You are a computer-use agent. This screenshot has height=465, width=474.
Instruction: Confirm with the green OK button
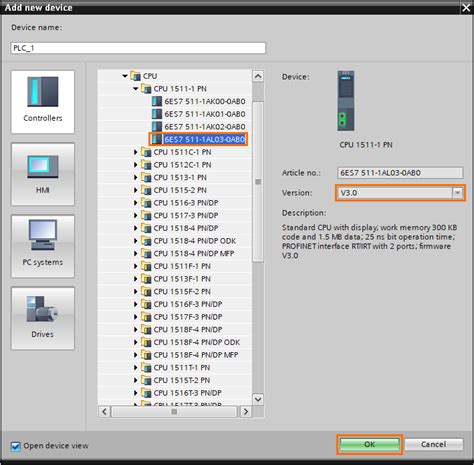click(x=369, y=444)
